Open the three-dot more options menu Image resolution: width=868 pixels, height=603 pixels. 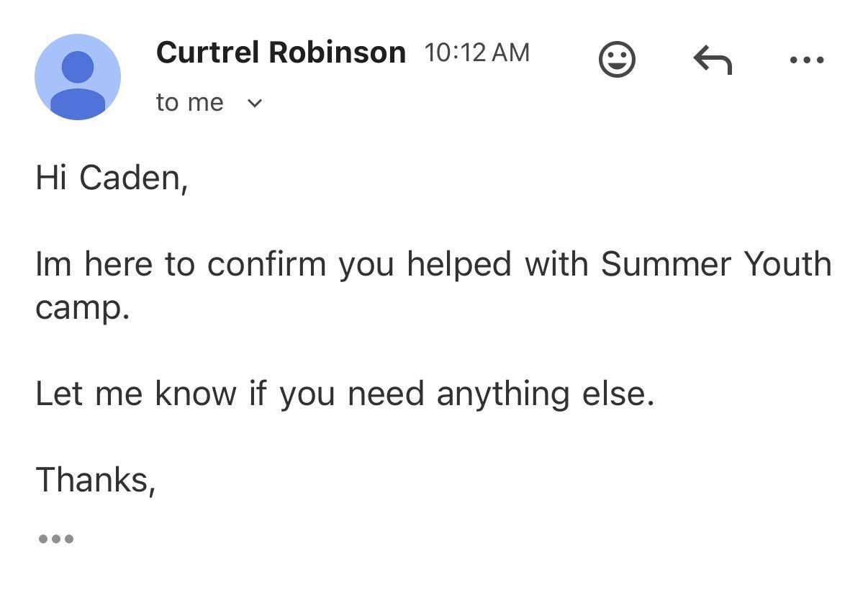click(x=806, y=60)
